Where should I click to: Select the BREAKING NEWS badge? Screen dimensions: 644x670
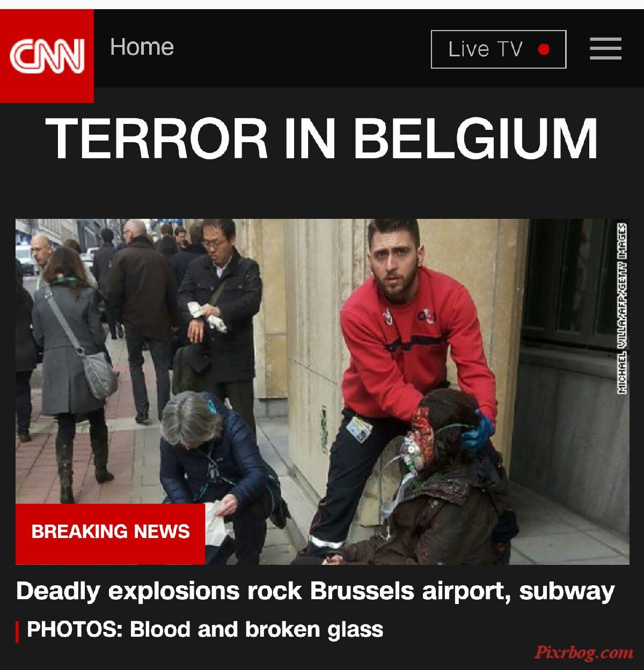(110, 532)
